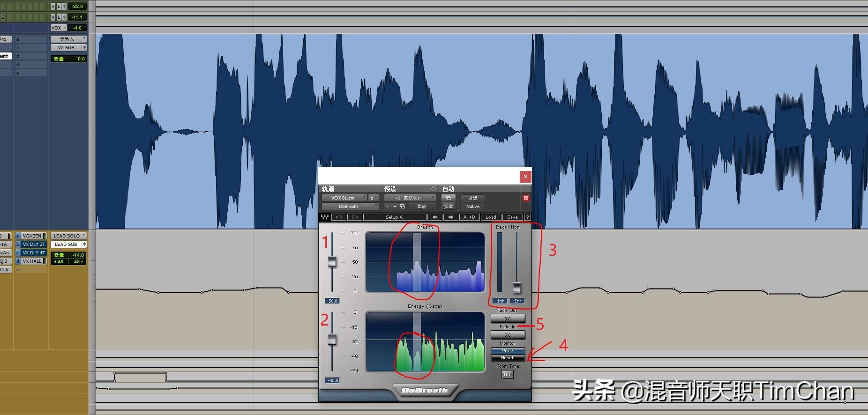Screen dimensions: 868x415
Task: Open the plug-in automation enable dialog icon
Action: [449, 198]
